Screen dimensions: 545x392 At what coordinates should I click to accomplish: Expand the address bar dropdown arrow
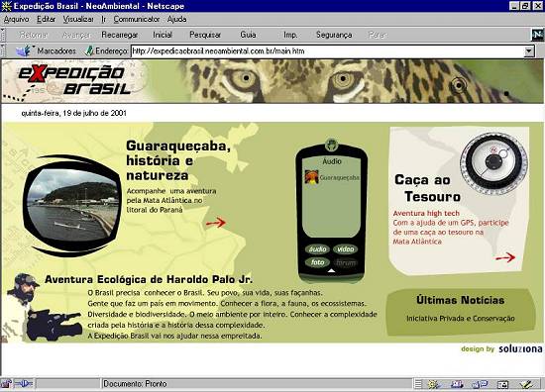[528, 51]
